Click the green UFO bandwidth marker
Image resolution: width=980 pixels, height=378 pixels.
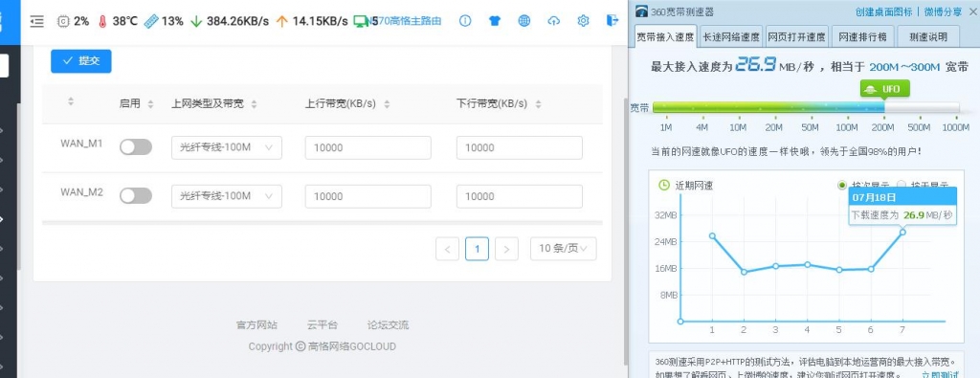[884, 89]
